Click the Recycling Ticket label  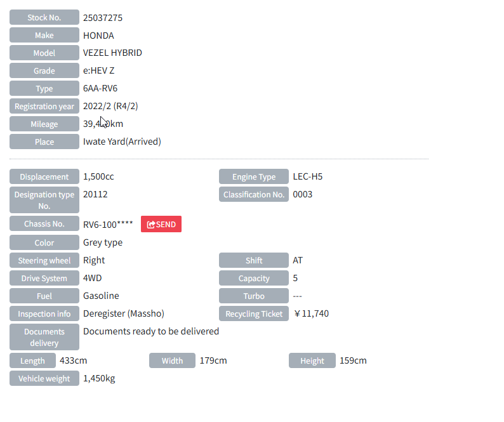point(254,314)
